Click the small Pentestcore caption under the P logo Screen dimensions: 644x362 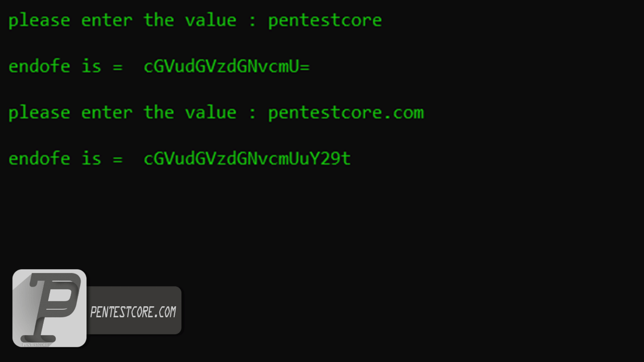36,344
